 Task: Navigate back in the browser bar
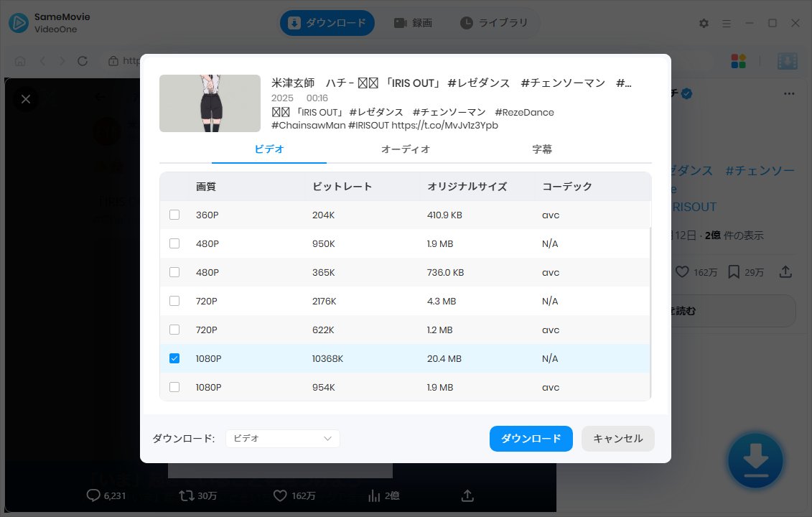[x=42, y=61]
